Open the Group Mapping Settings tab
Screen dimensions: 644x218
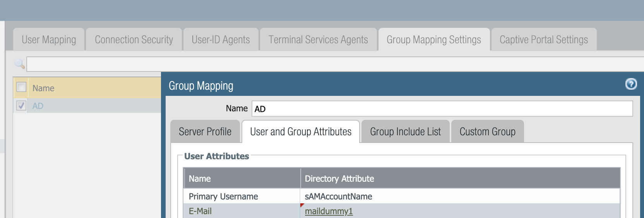pos(433,39)
